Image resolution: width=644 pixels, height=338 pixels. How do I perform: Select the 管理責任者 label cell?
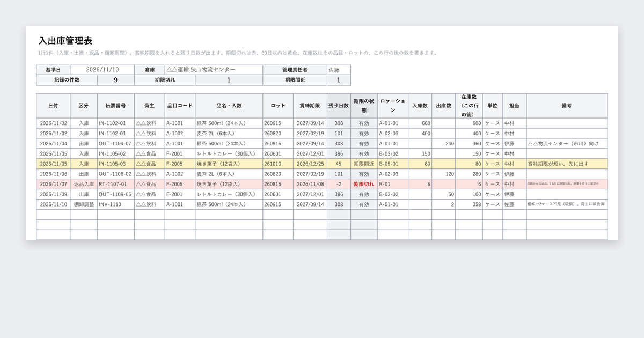[x=295, y=70]
